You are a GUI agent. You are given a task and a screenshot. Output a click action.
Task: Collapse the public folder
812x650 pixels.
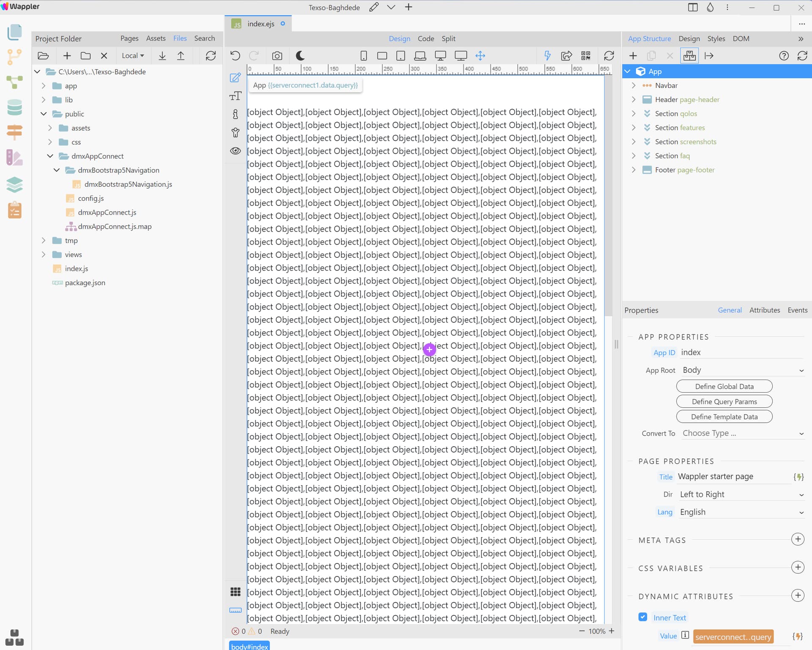pos(43,114)
